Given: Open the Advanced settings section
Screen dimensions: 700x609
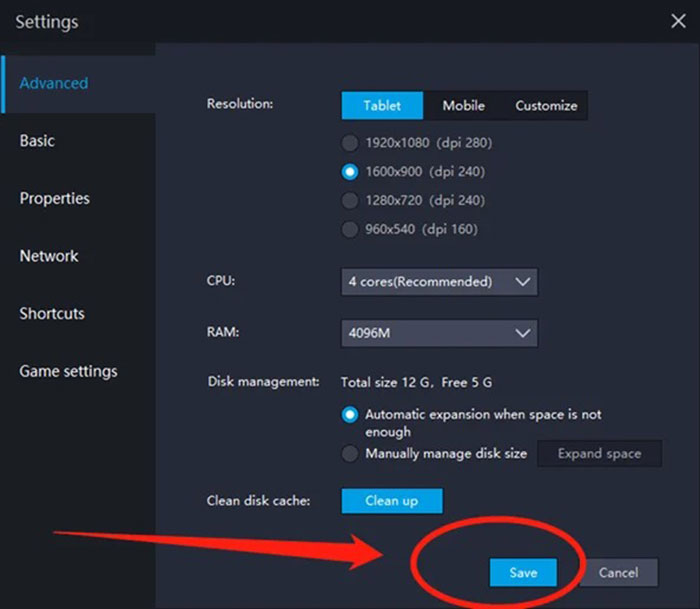Looking at the screenshot, I should coord(54,84).
